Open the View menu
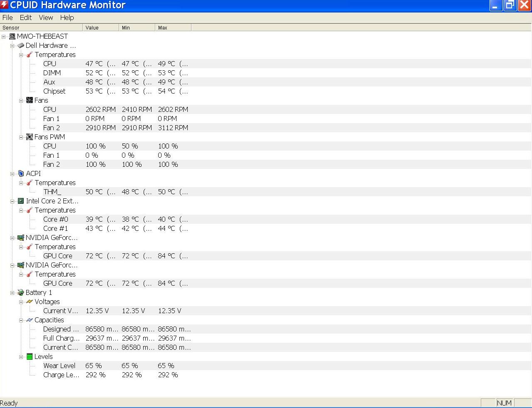Viewport: 532px width, 408px height. pos(46,17)
